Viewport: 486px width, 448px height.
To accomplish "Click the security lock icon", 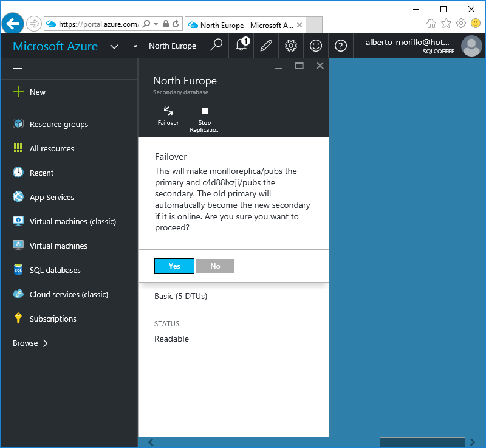I will pos(166,24).
